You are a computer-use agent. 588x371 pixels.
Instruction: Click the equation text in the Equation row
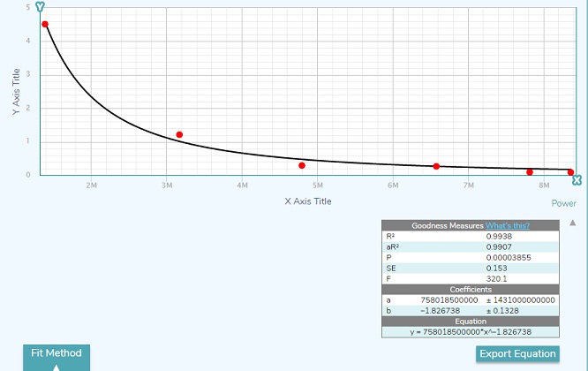point(471,331)
